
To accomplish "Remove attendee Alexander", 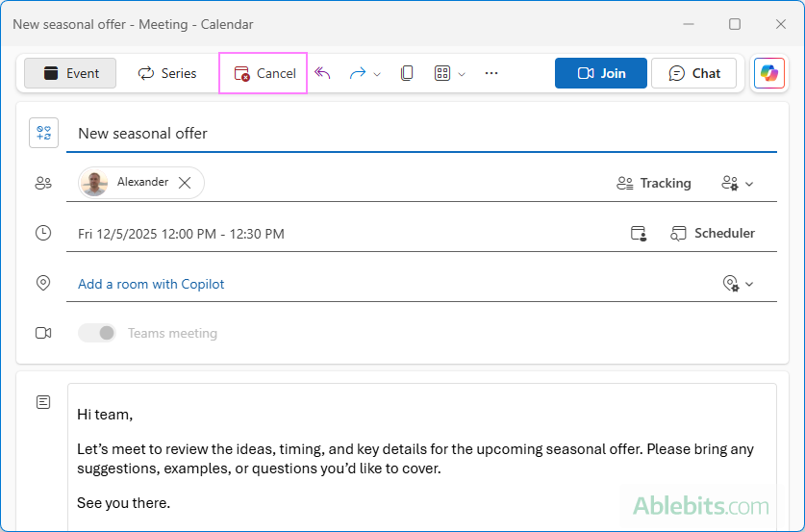I will (x=185, y=182).
